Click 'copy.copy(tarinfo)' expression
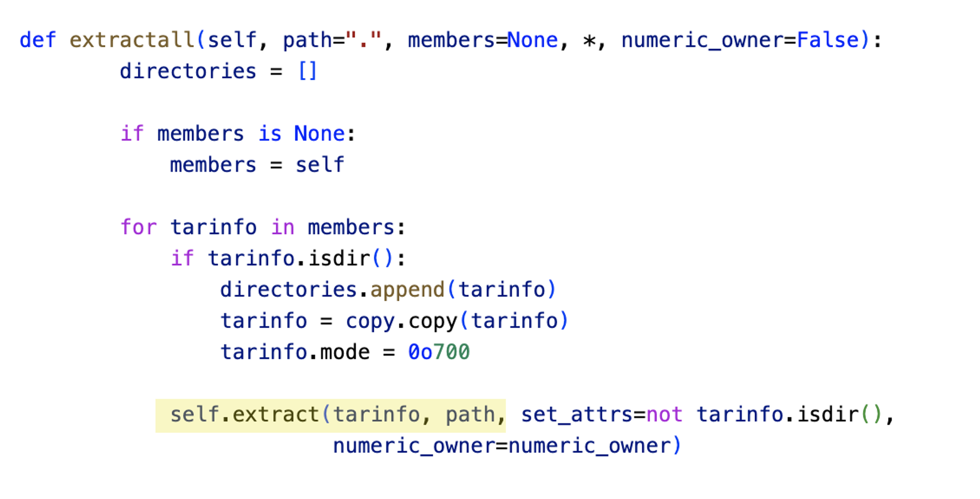The width and height of the screenshot is (980, 499). 457,321
